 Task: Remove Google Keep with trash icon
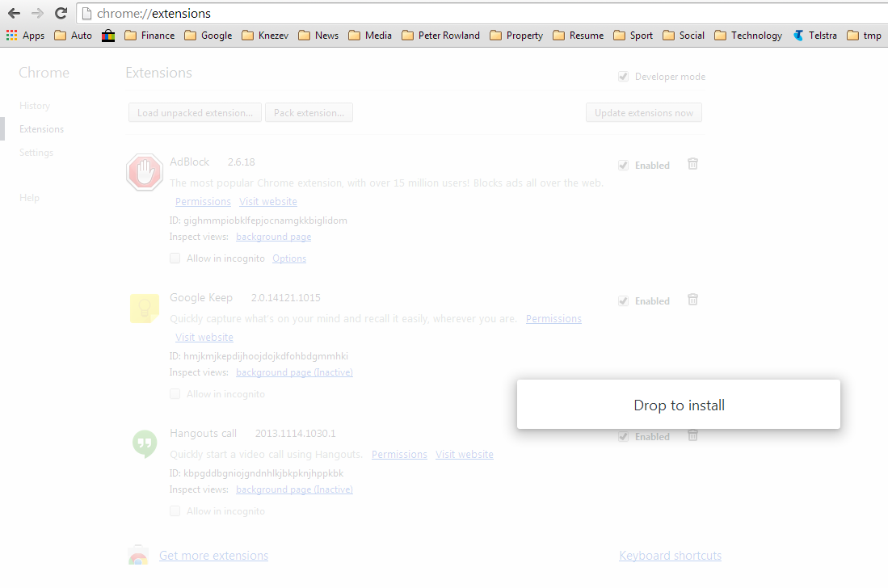pyautogui.click(x=692, y=300)
